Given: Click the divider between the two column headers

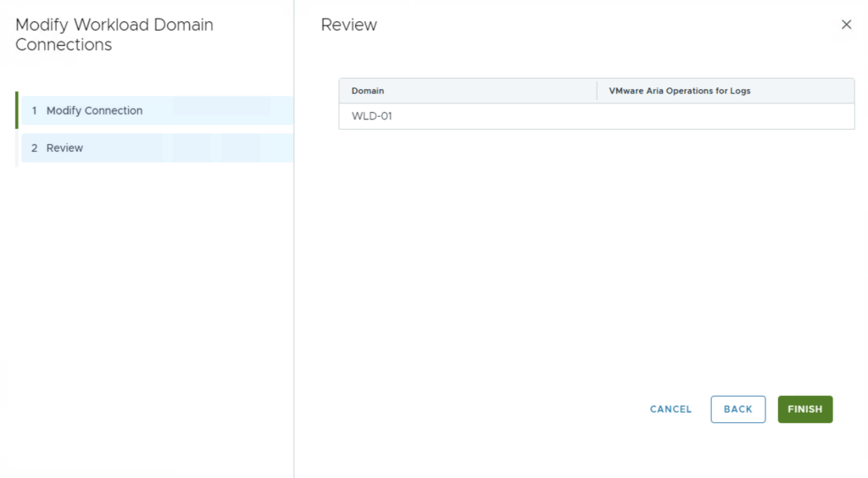Looking at the screenshot, I should coord(598,91).
